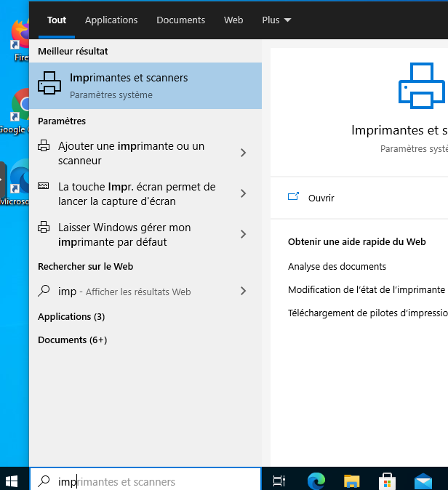Click magnifier icon beside imp web result
The image size is (448, 490).
point(44,291)
